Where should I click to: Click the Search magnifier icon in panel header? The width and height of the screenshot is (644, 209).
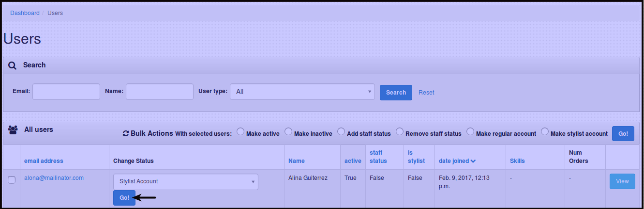point(13,65)
